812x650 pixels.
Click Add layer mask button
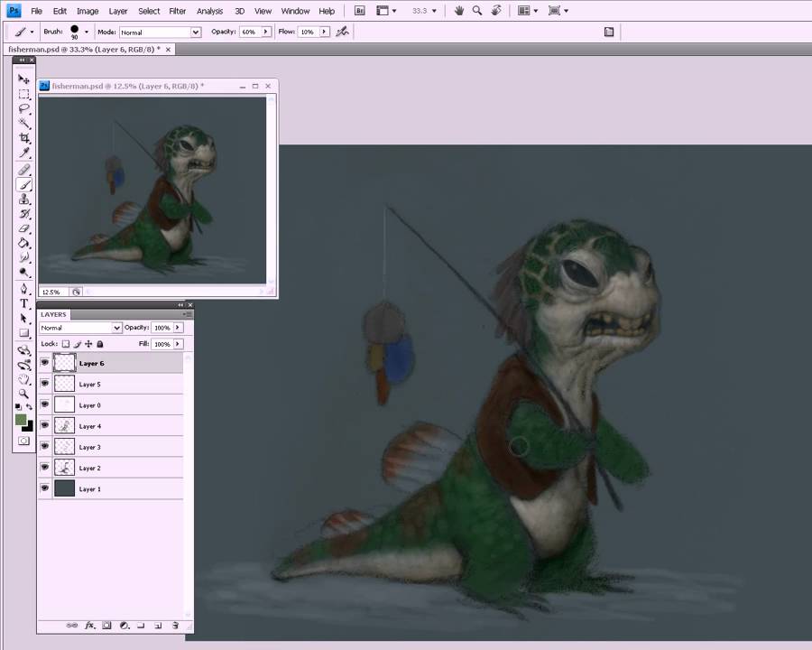106,626
